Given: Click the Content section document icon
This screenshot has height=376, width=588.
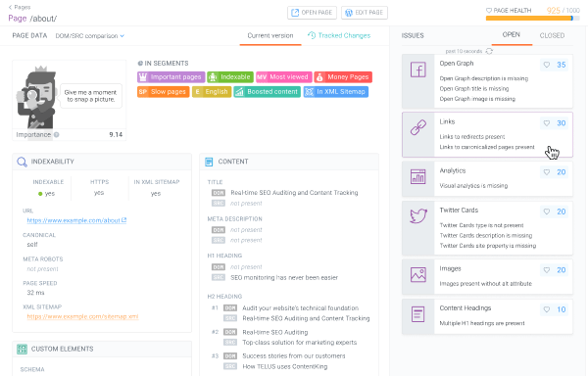Looking at the screenshot, I should pyautogui.click(x=209, y=162).
